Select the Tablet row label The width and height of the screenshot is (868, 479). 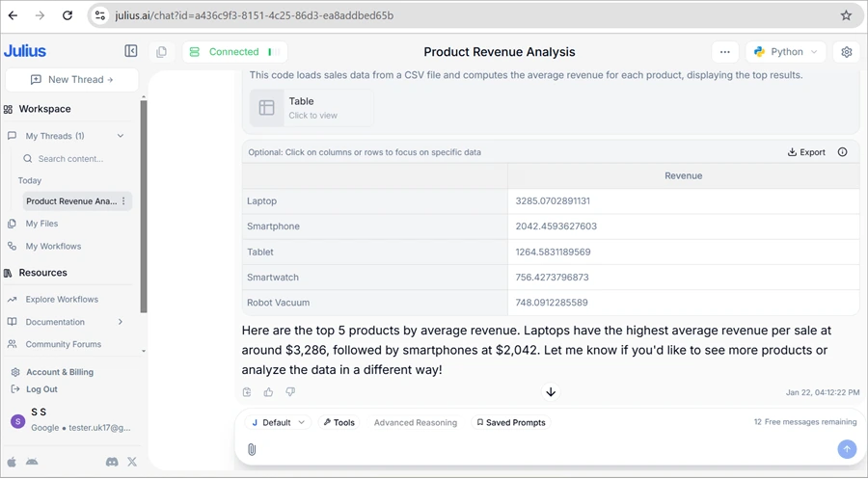coord(260,253)
